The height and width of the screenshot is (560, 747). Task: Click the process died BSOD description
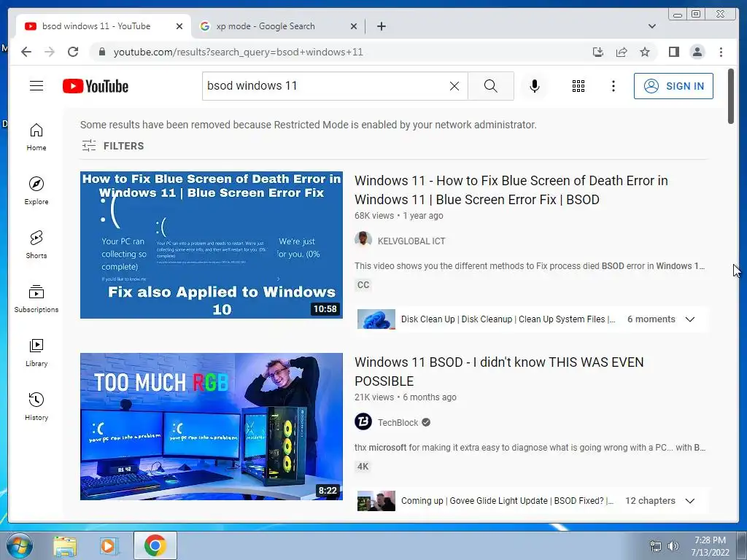(530, 266)
